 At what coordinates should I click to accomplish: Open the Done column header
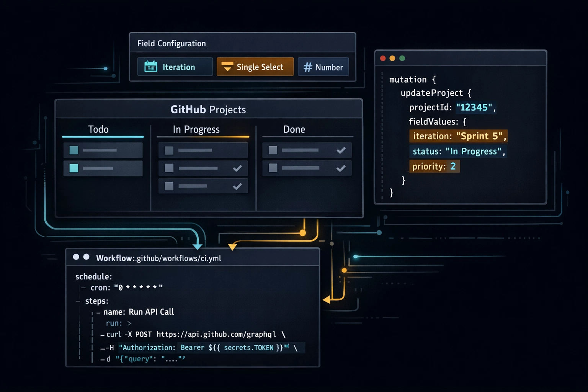[x=294, y=129]
